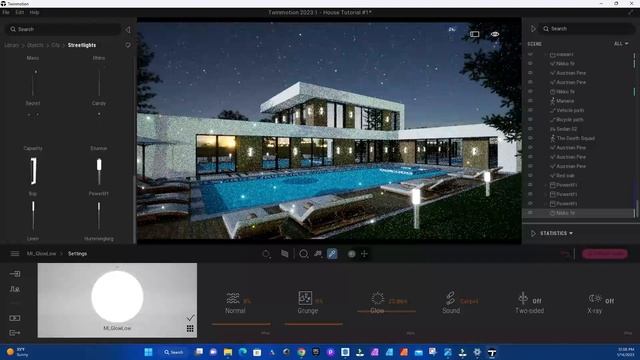Click the scene search field
This screenshot has height=360, width=640.
click(x=588, y=29)
